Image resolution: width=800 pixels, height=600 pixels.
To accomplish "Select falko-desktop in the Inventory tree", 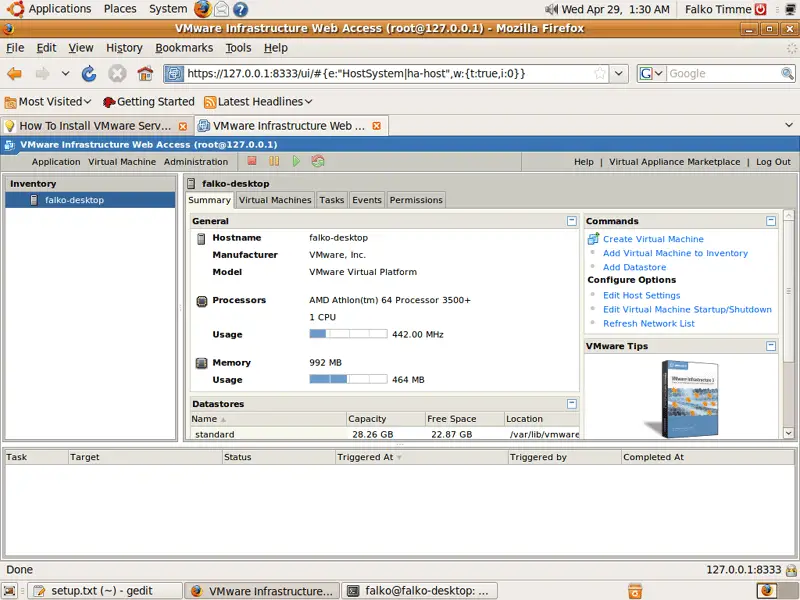I will click(90, 200).
